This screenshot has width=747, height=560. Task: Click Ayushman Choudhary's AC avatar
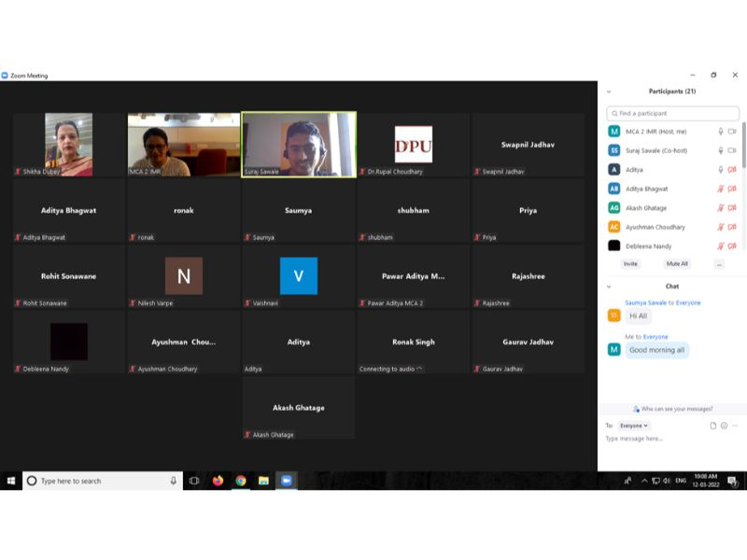[614, 227]
